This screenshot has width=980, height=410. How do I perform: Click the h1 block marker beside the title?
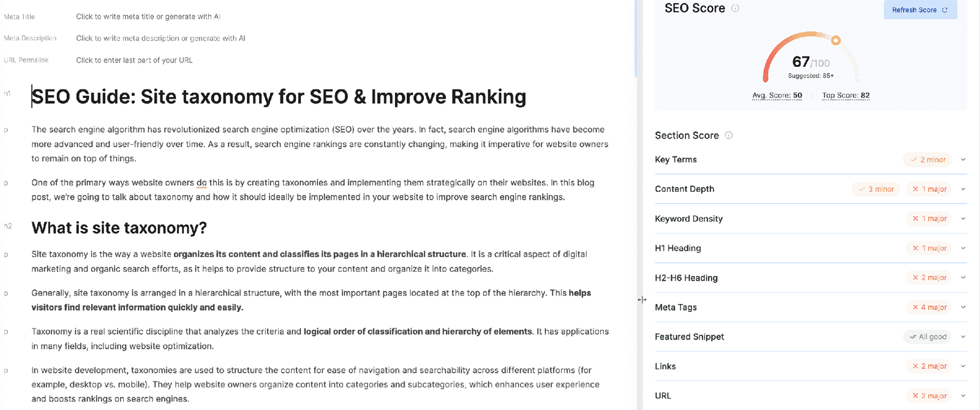pos(7,94)
